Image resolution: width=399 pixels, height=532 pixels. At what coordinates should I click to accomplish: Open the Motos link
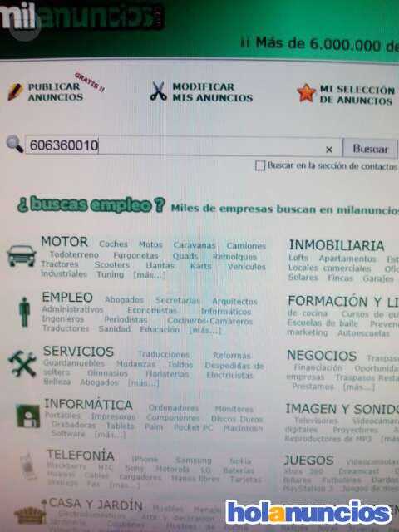[x=150, y=244]
